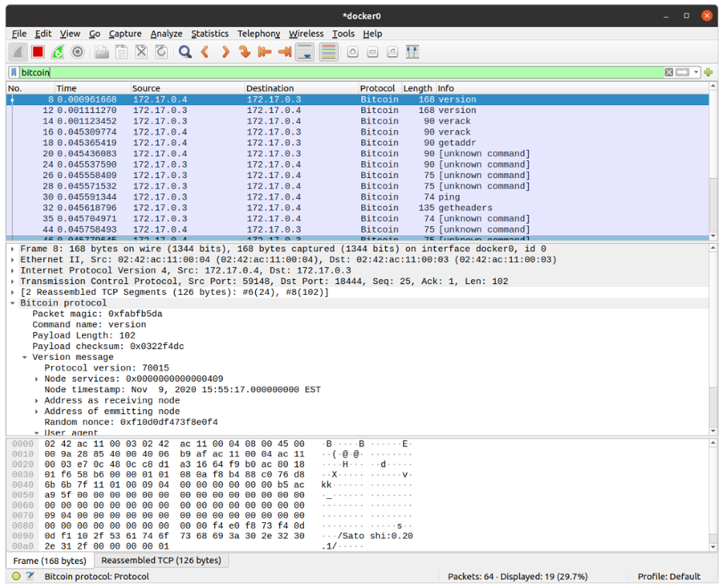Toggle auto-scroll during live capture
Viewport: 724px width, 588px height.
click(x=305, y=52)
